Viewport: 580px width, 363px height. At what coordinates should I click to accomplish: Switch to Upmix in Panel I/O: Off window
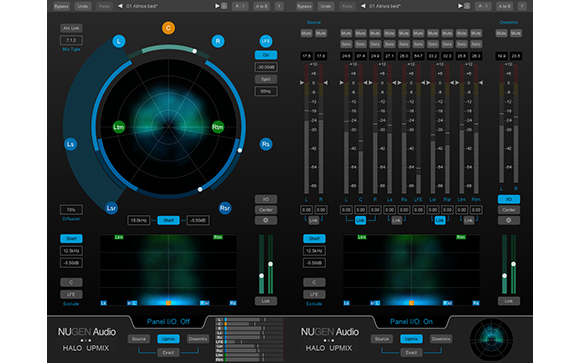(168, 339)
